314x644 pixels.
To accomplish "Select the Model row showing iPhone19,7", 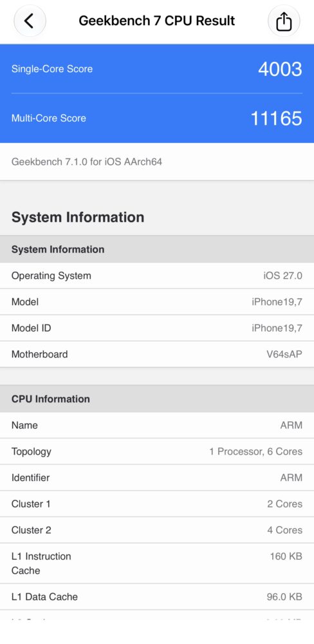I will (x=157, y=302).
